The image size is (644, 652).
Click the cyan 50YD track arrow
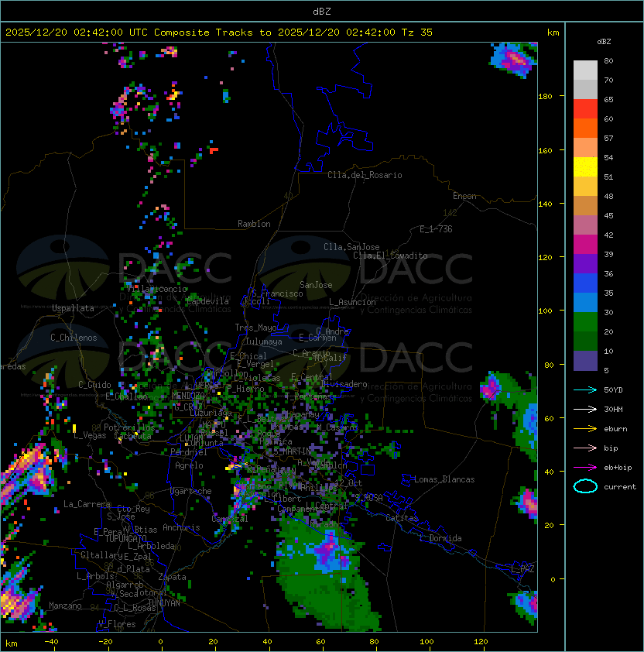click(x=585, y=390)
